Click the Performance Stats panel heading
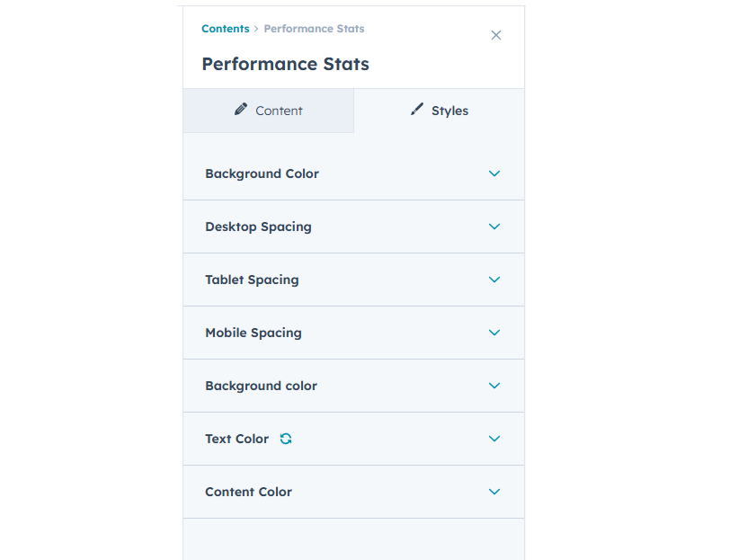The height and width of the screenshot is (560, 747). (x=285, y=64)
